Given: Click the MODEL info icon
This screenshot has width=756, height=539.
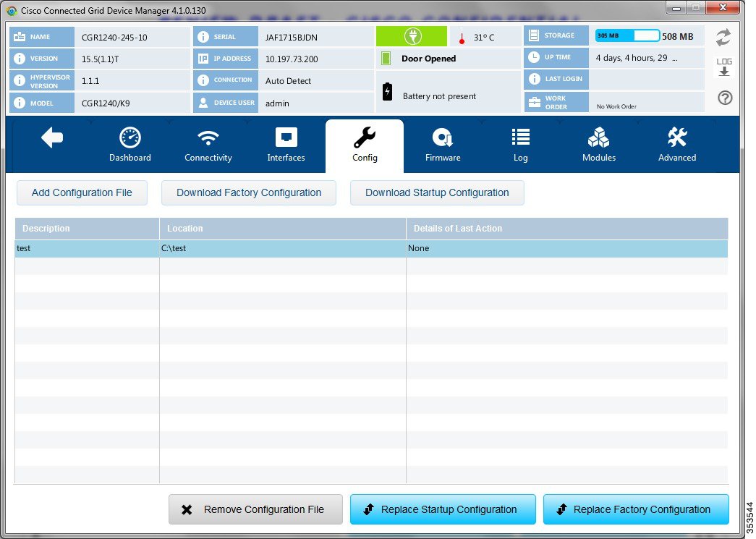Looking at the screenshot, I should 20,103.
